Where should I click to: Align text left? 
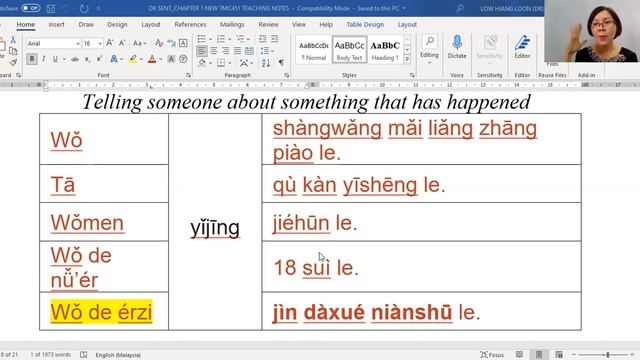pyautogui.click(x=202, y=51)
